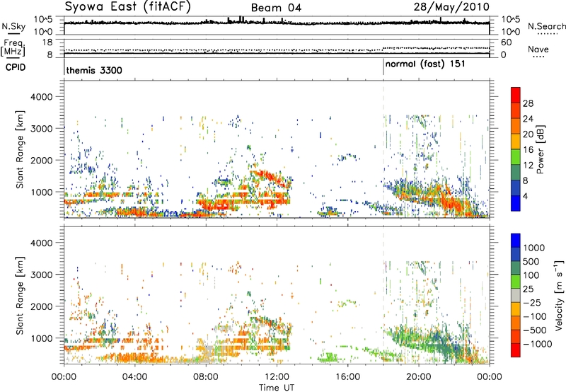Select the themis 3300 CPID text

pyautogui.click(x=94, y=70)
